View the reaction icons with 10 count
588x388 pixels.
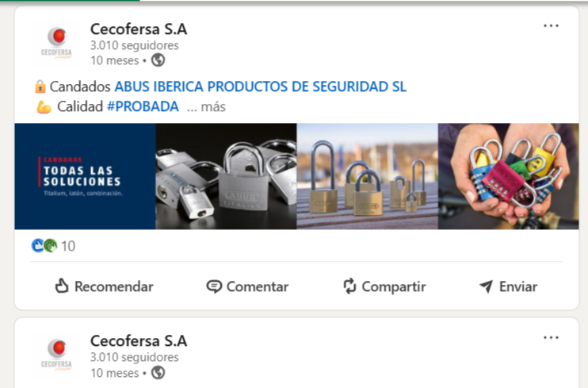(53, 246)
